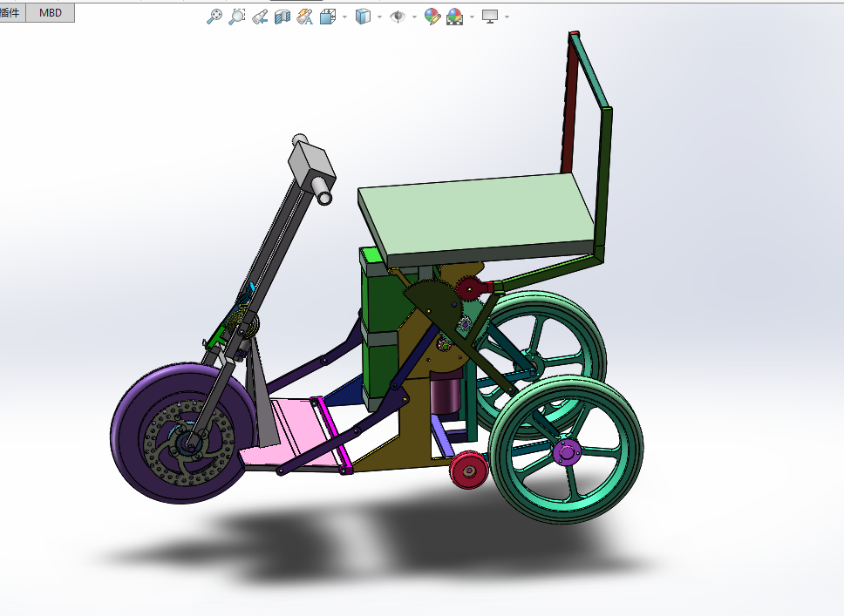Image resolution: width=844 pixels, height=616 pixels.
Task: Open the Display Style dropdown arrow
Action: (x=379, y=17)
